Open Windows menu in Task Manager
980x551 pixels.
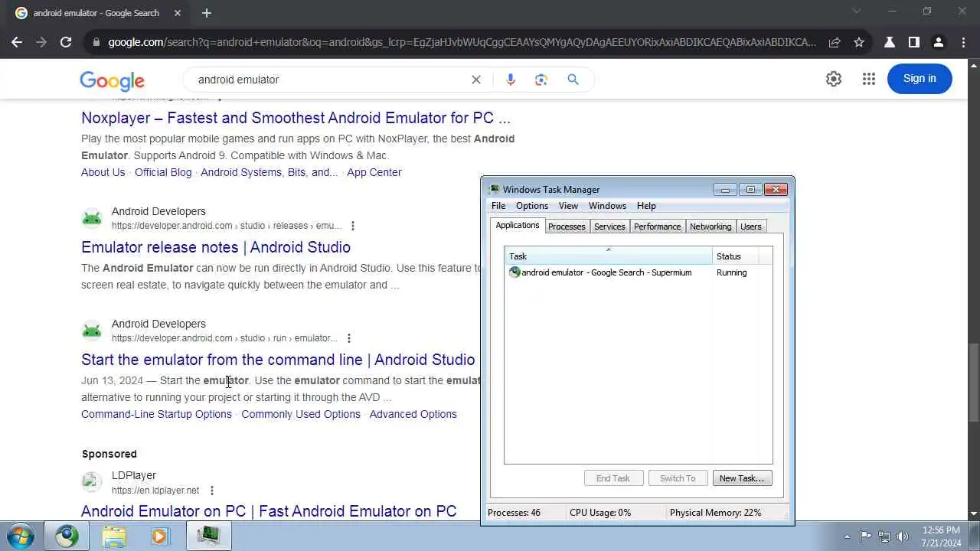(x=608, y=206)
